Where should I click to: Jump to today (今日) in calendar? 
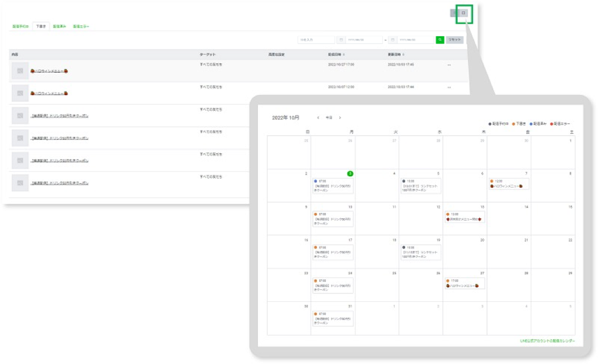pos(329,118)
